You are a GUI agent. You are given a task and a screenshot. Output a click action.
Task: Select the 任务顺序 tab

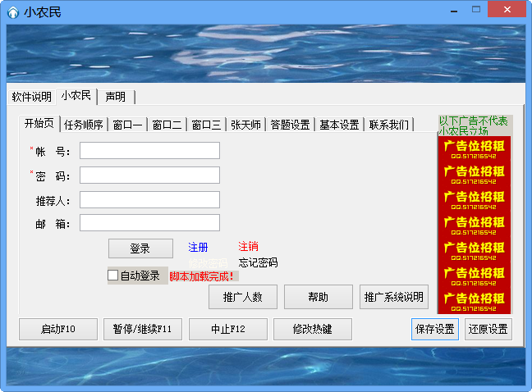[x=84, y=125]
